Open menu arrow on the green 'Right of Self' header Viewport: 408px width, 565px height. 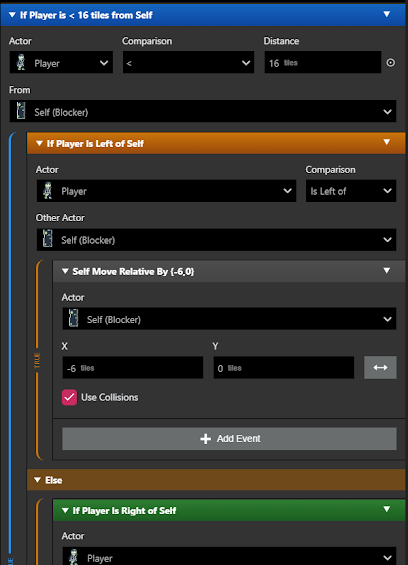coord(387,509)
